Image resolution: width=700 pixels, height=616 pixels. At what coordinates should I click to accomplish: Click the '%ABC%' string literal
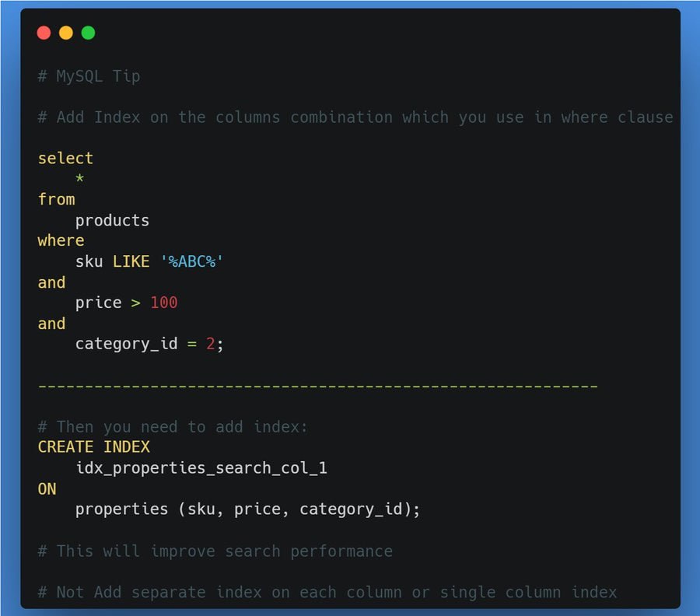tap(192, 261)
